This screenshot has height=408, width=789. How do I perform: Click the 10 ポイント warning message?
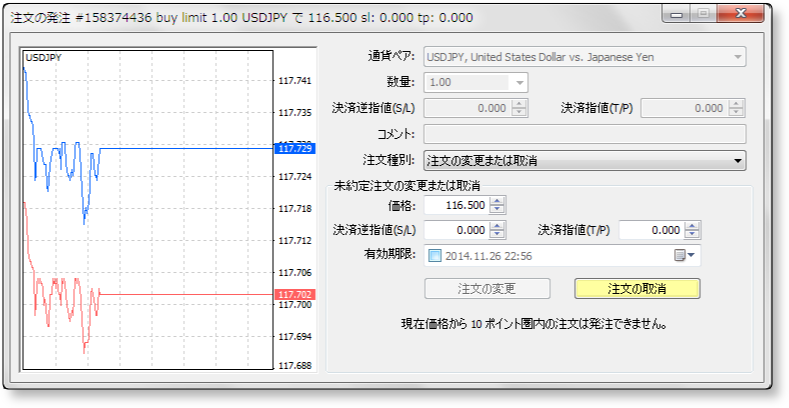point(534,324)
